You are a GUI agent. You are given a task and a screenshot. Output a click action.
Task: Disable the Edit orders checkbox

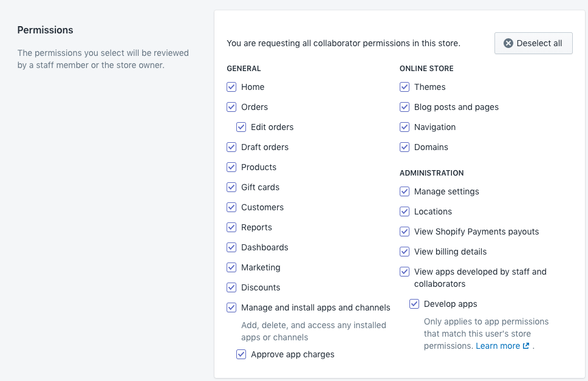pyautogui.click(x=241, y=127)
